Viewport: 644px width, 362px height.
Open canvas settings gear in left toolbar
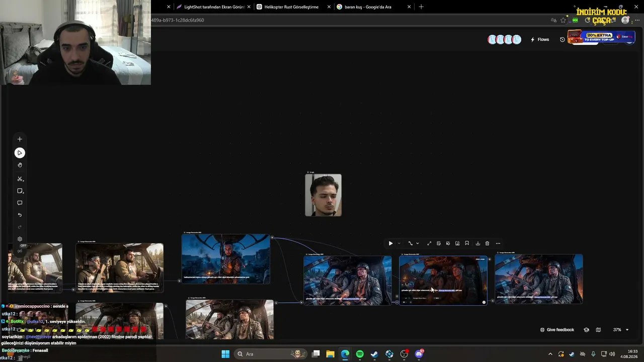tap(20, 239)
